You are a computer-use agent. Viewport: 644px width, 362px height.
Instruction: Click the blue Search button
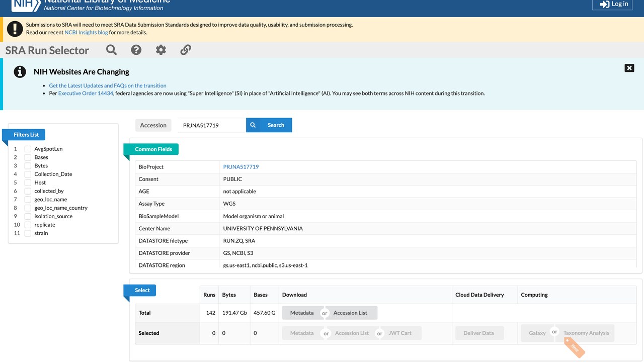(269, 125)
